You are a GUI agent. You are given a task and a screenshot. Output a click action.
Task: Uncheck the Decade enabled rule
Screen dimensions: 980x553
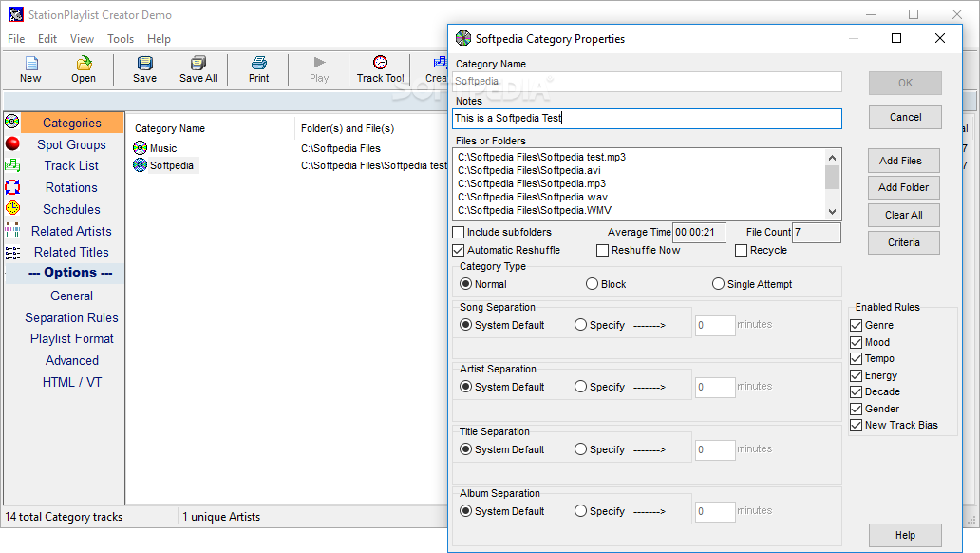(857, 391)
